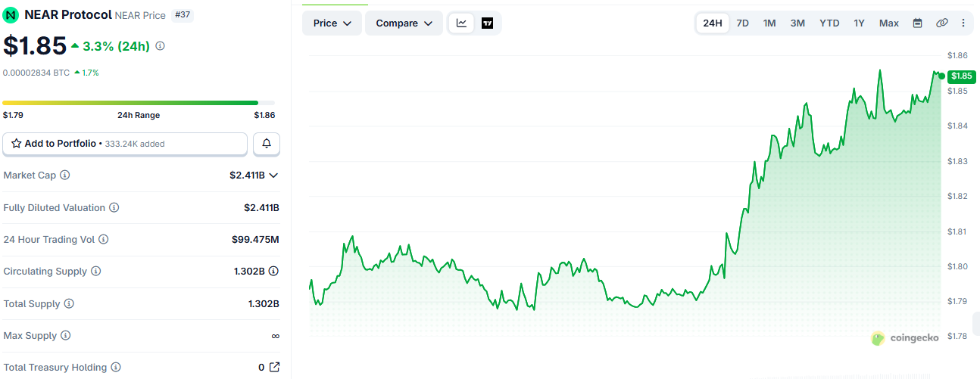Switch chart to 1M range
Viewport: 980px width, 379px height.
point(769,23)
